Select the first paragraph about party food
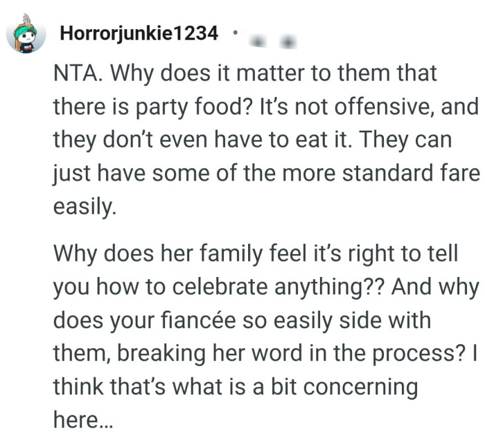Image resolution: width=485 pixels, height=448 pixels. click(263, 140)
